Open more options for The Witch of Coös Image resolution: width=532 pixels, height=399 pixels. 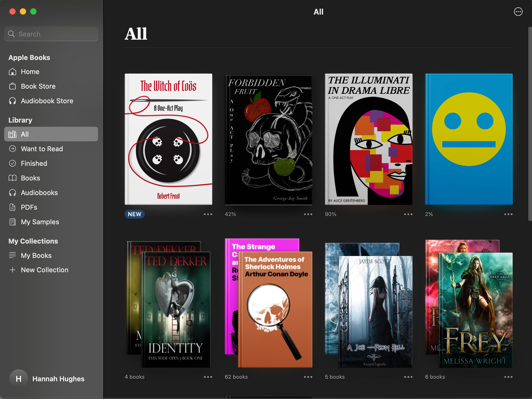(x=208, y=214)
